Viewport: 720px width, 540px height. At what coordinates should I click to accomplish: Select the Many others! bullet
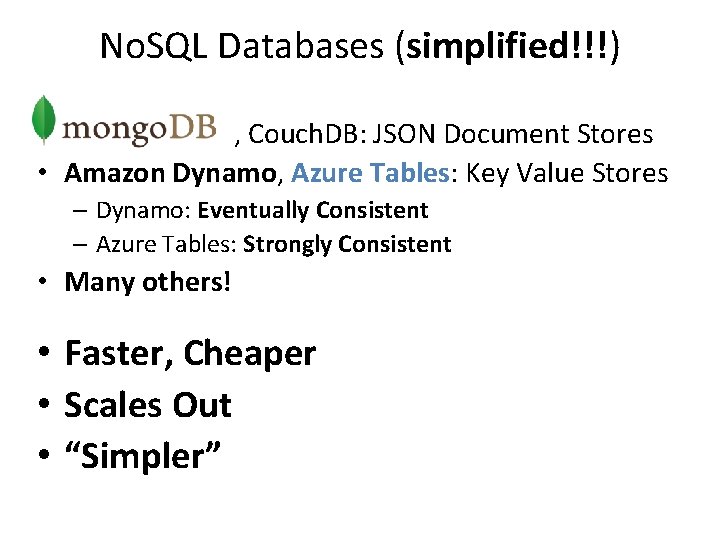pos(147,281)
